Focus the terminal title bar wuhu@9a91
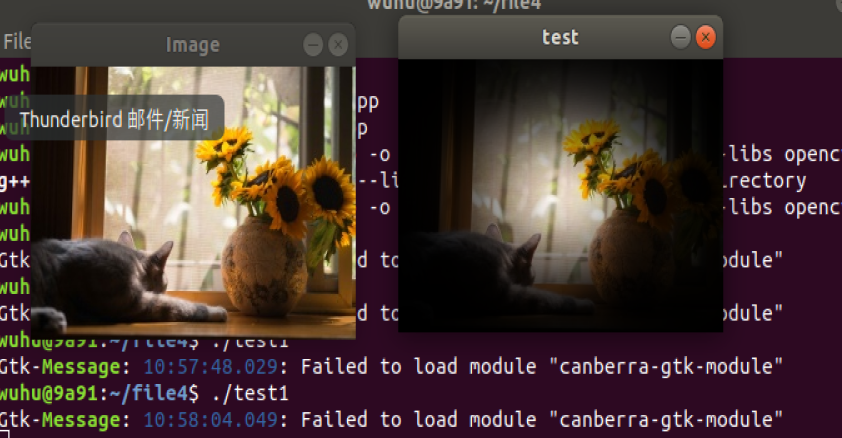842x438 pixels. point(454,5)
